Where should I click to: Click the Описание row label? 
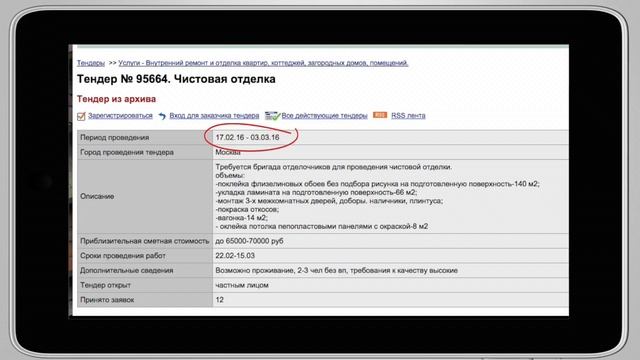point(97,196)
